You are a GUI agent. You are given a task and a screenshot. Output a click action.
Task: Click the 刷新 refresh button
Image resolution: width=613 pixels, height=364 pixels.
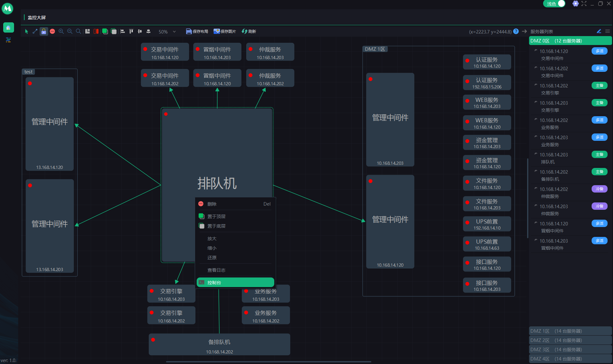pos(249,31)
